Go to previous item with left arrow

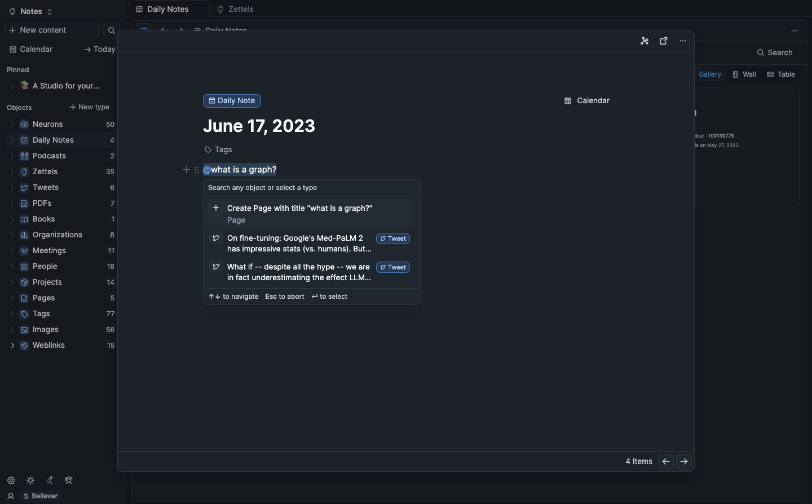666,461
